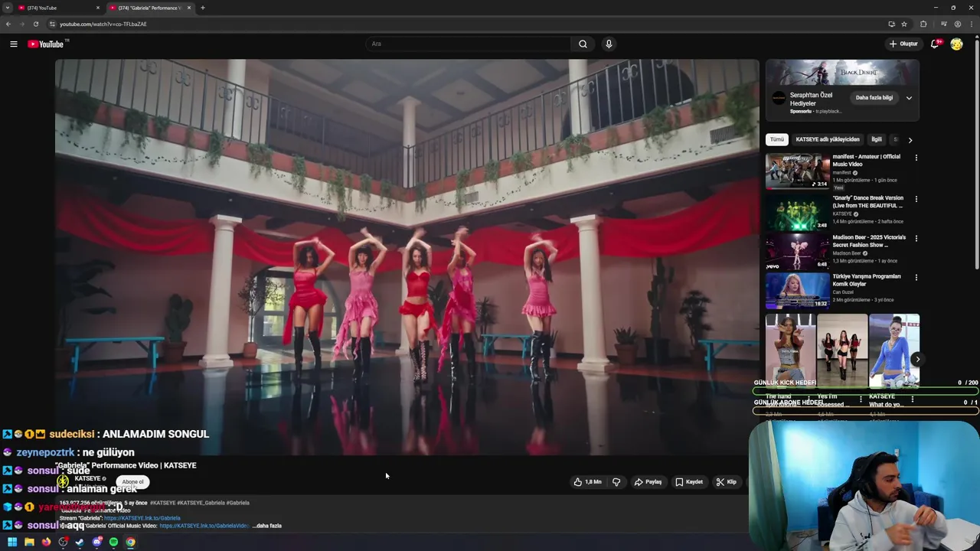Open the manifest - Amateur video thumbnail
Screen dimensions: 980x551
(x=797, y=171)
